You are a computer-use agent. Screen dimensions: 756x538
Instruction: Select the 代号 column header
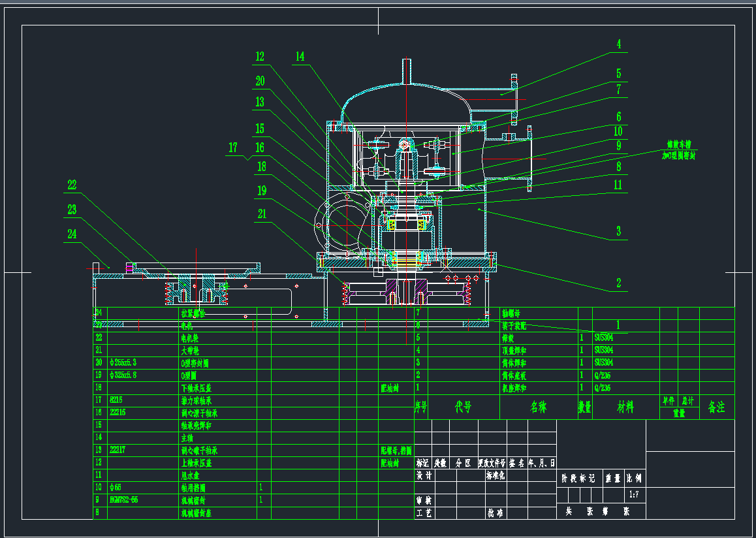point(463,407)
